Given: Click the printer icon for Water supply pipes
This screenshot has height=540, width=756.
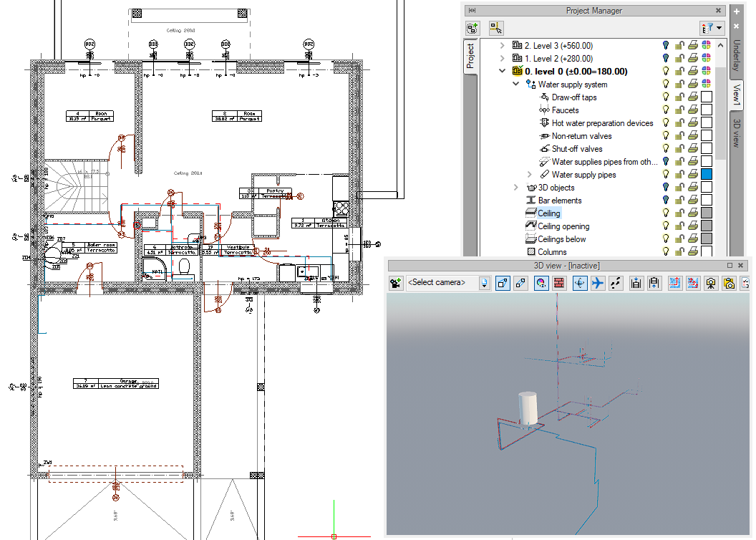Looking at the screenshot, I should coord(693,174).
